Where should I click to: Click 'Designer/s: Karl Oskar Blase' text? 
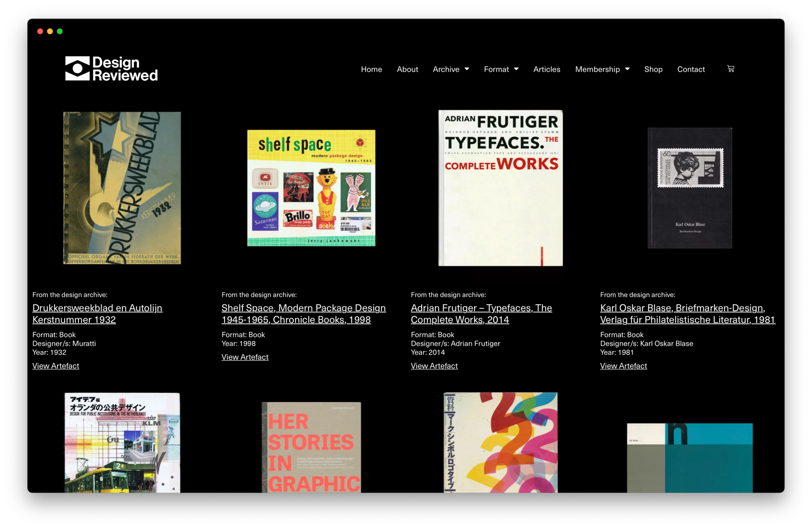pyautogui.click(x=647, y=344)
